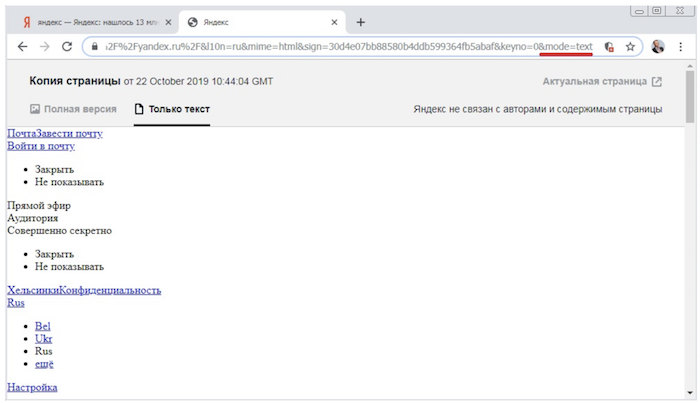This screenshot has height=403, width=700.
Task: Close the first Yandex search results tab
Action: [x=168, y=22]
